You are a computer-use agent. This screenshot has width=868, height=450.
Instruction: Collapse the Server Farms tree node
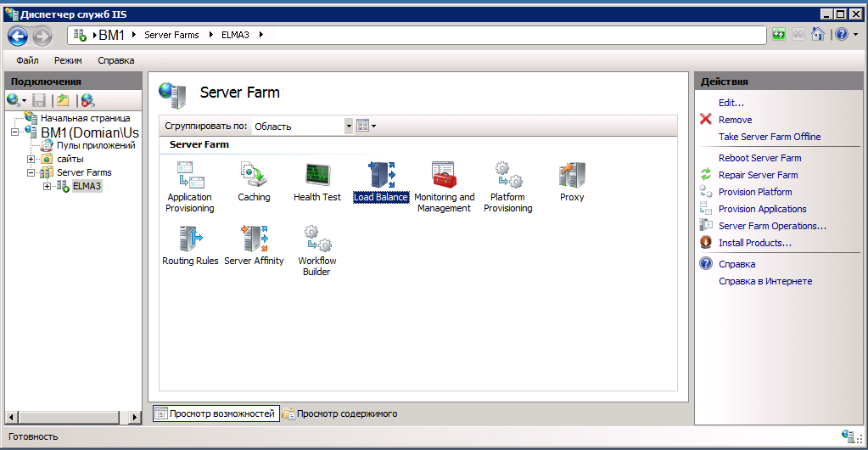pyautogui.click(x=31, y=172)
